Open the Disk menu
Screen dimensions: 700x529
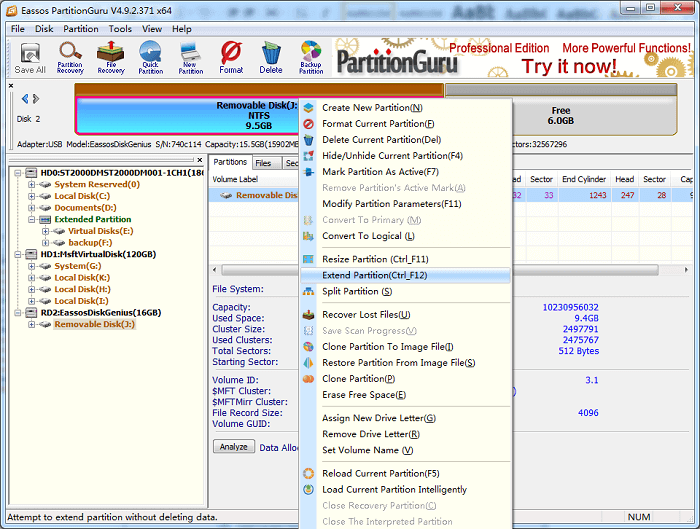(44, 29)
